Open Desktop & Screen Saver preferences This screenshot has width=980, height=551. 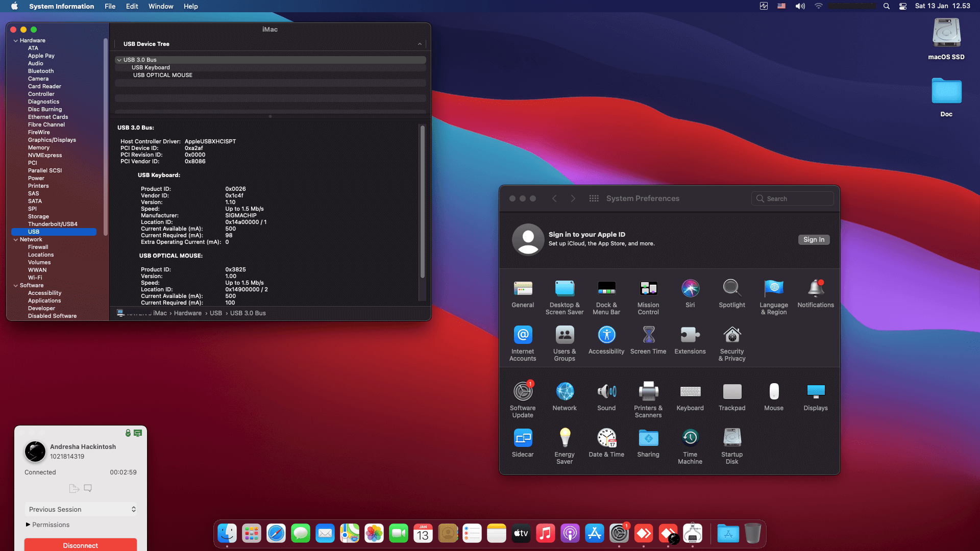pos(565,297)
